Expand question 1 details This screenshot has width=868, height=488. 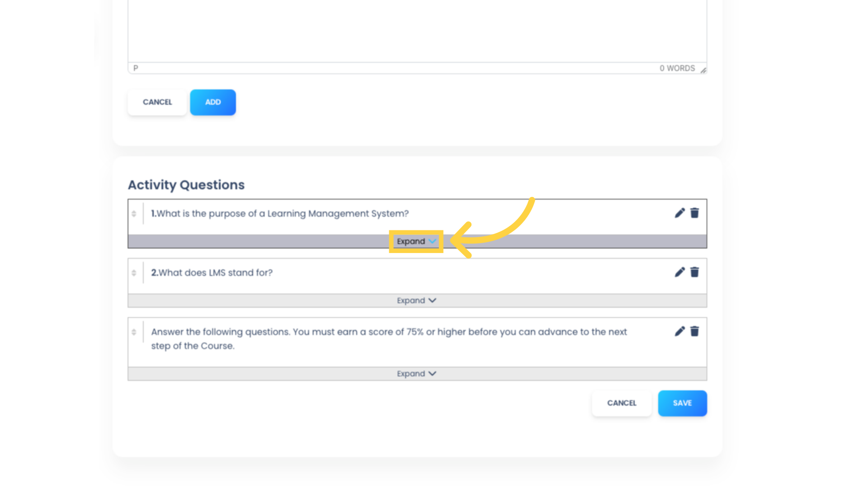pyautogui.click(x=415, y=241)
